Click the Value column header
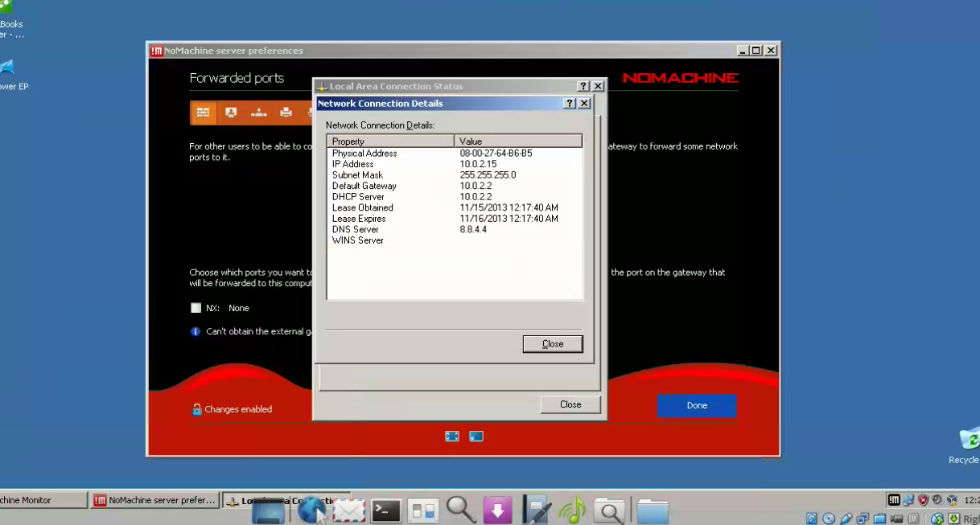Viewport: 980px width, 525px height. coord(518,142)
